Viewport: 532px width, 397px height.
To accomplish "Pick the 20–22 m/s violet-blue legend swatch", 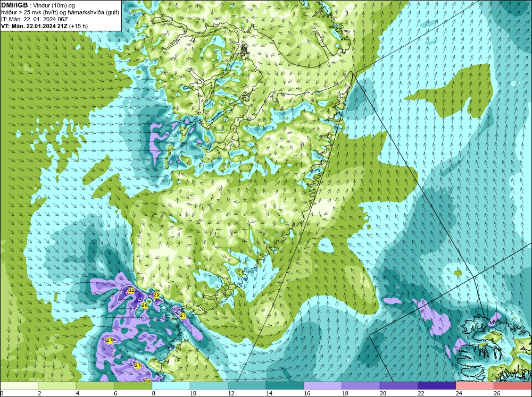I will point(399,385).
